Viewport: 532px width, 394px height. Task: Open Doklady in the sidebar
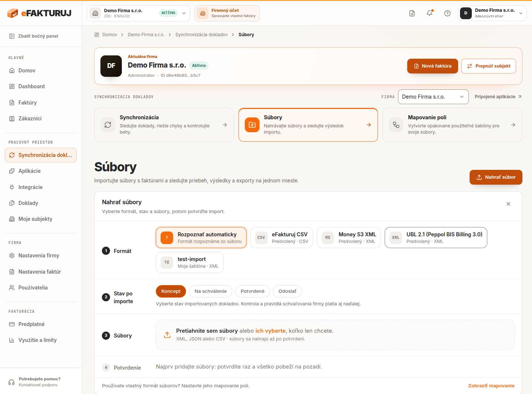coord(41,203)
